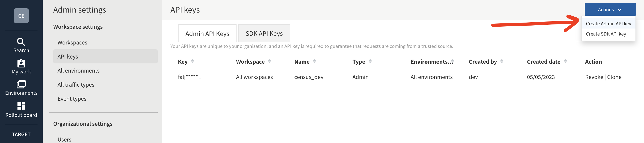Sort table by Type column

(370, 61)
